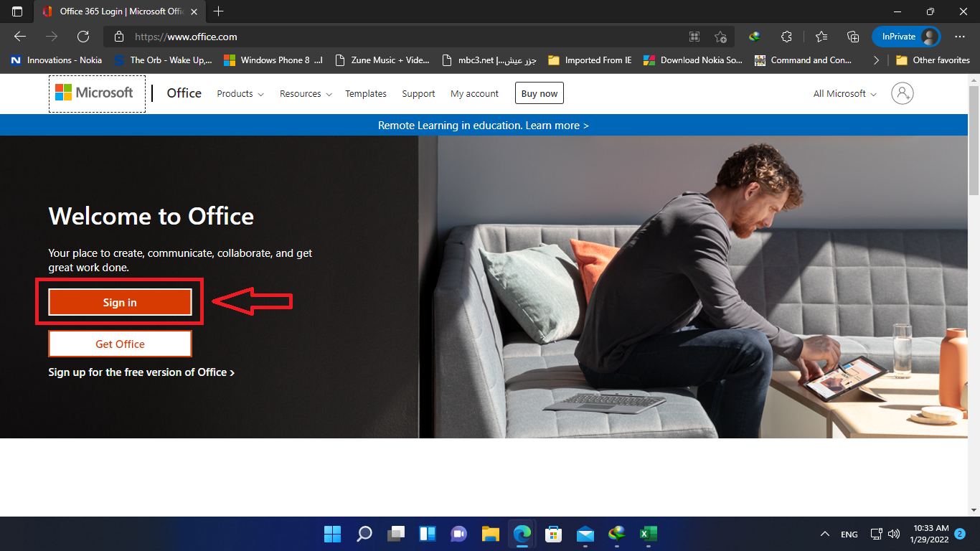Viewport: 980px width, 551px height.
Task: Open Zune Music + Video bookmark
Action: pos(382,60)
